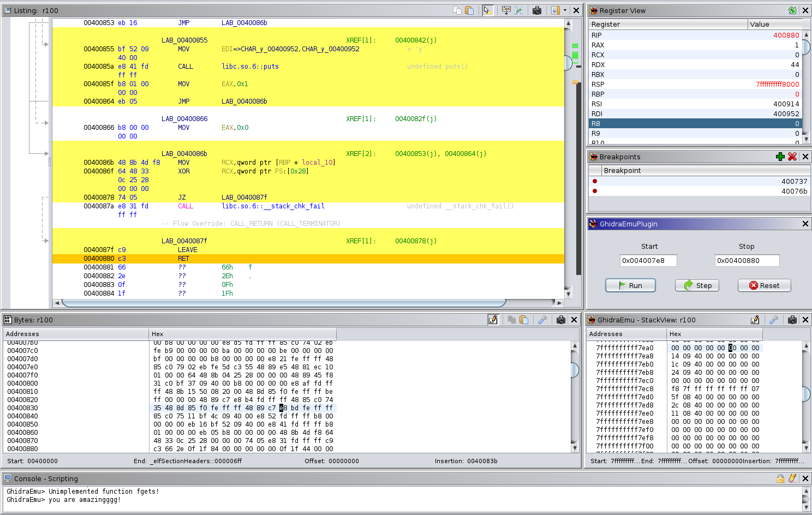Select breakpoint at address 400737

(698, 182)
